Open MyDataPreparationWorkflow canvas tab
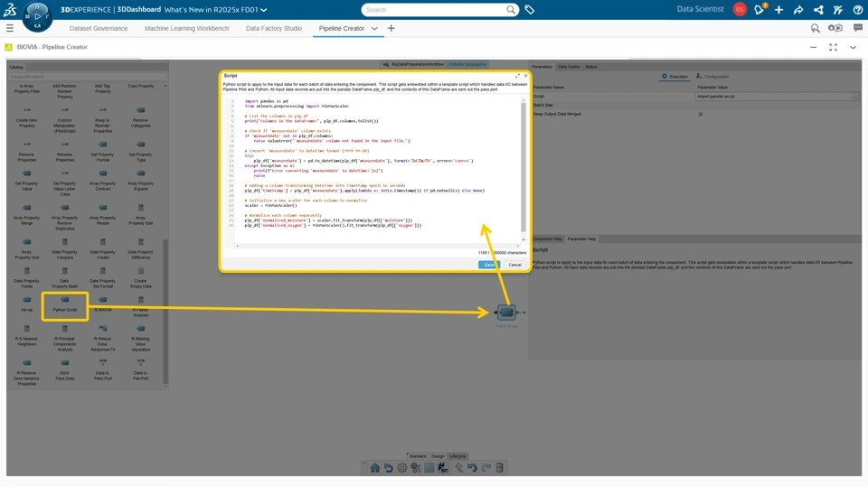The image size is (868, 487). (413, 64)
